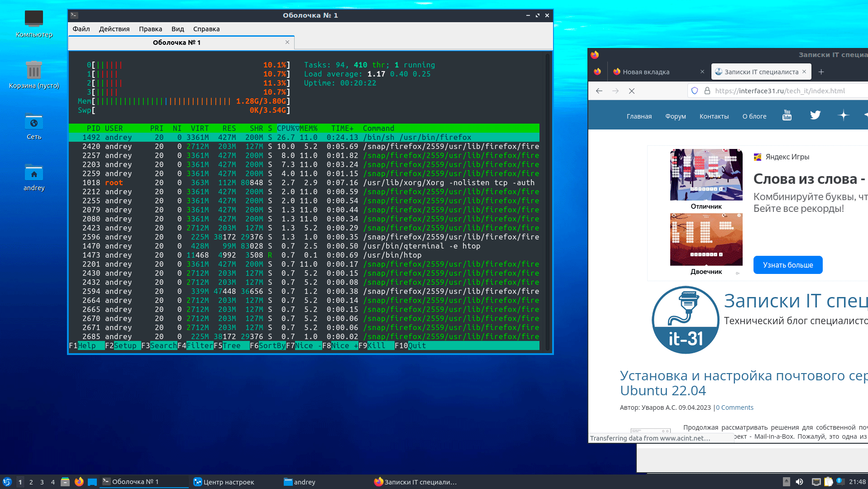Switch to virtual desktop 2

pyautogui.click(x=31, y=482)
